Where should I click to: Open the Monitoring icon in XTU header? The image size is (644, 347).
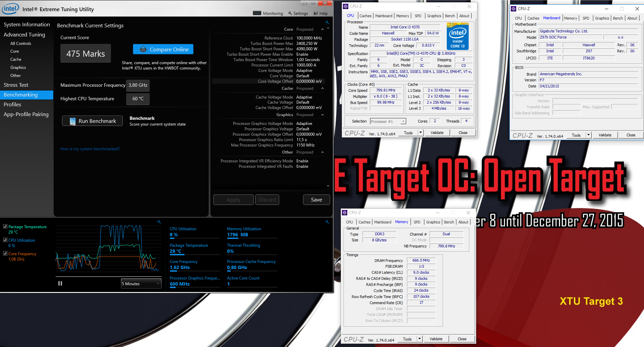tap(257, 14)
